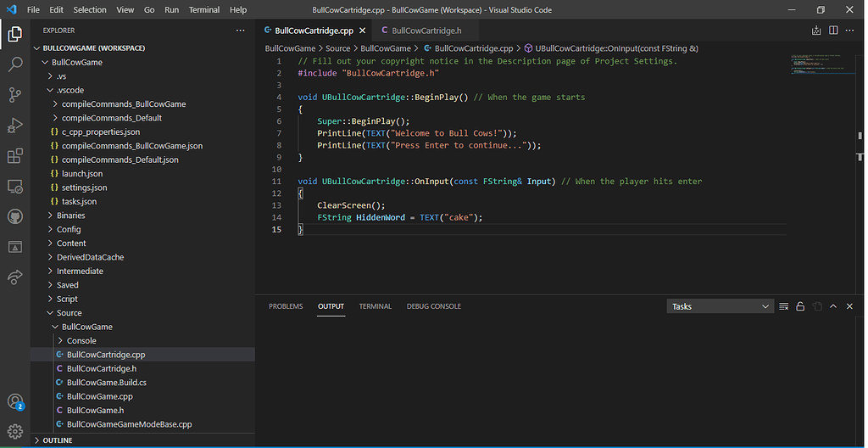Expand the OUTLINE section

click(x=58, y=440)
